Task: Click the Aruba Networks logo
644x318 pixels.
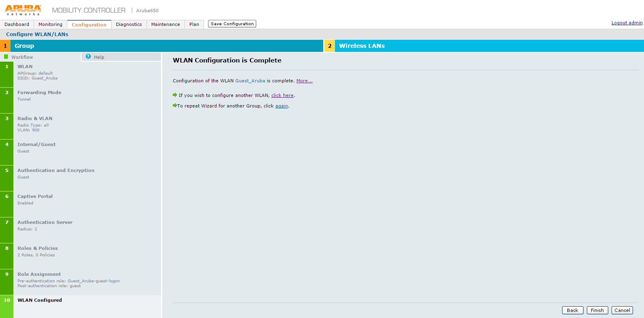Action: tap(23, 10)
